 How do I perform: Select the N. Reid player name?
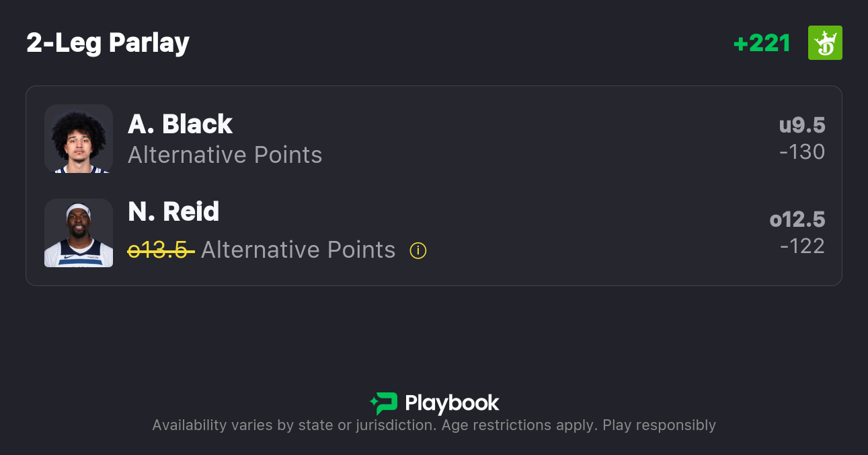[x=173, y=212]
